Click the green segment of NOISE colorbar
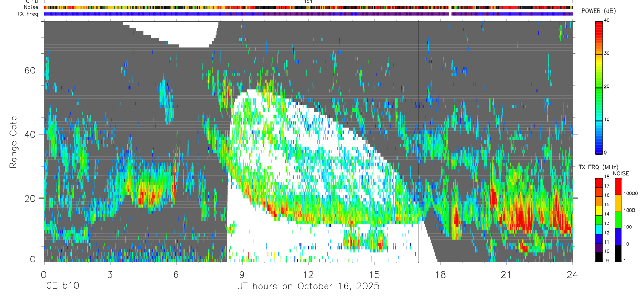 tap(618, 220)
